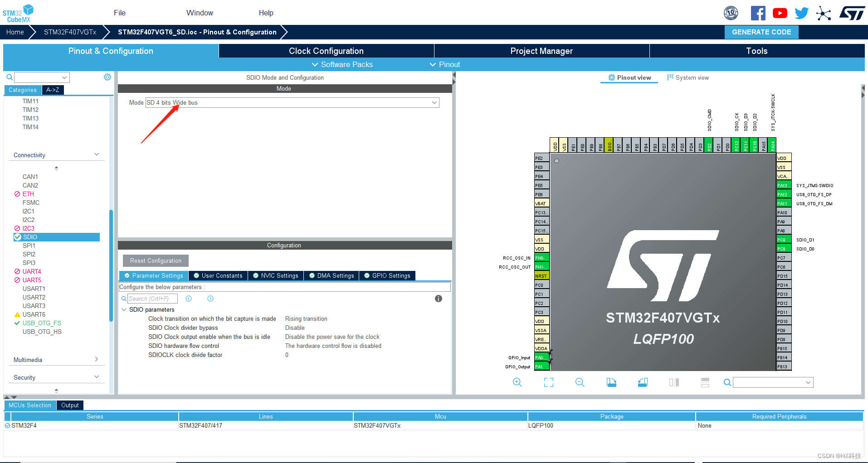Focus the parameter search field
Image resolution: width=868 pixels, height=463 pixels.
(152, 299)
